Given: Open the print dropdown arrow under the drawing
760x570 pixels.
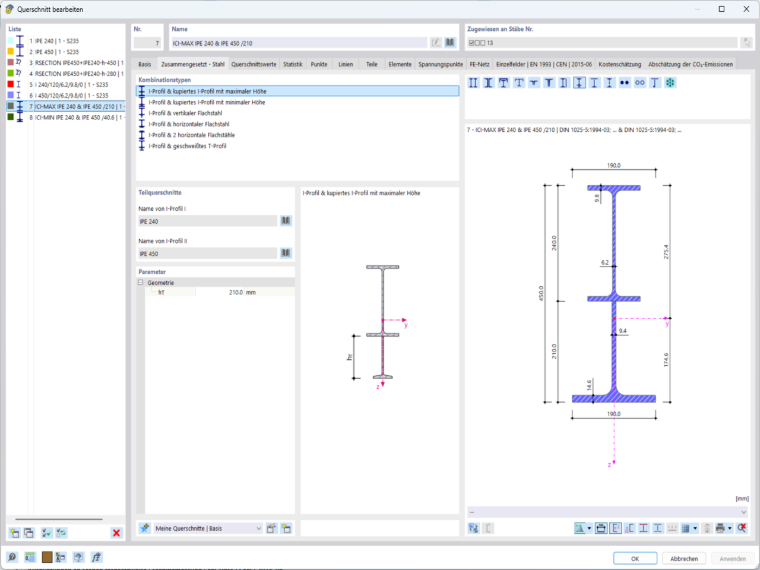Looking at the screenshot, I should [x=729, y=528].
